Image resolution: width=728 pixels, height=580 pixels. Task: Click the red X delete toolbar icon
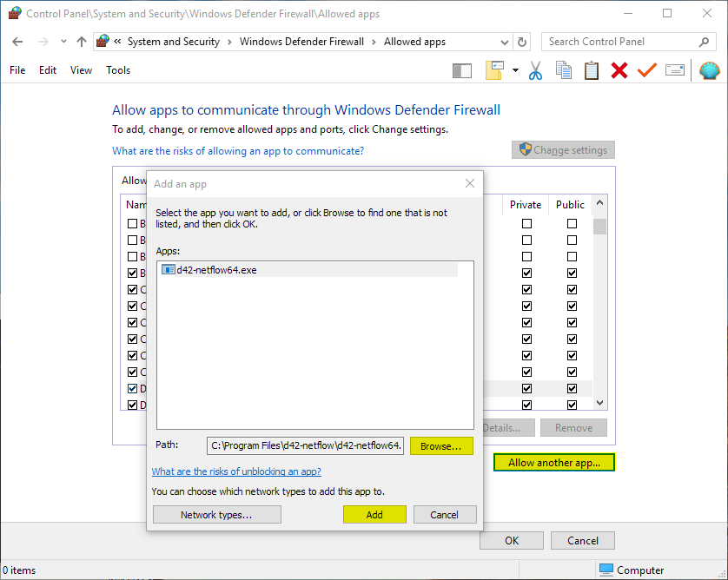click(x=619, y=70)
